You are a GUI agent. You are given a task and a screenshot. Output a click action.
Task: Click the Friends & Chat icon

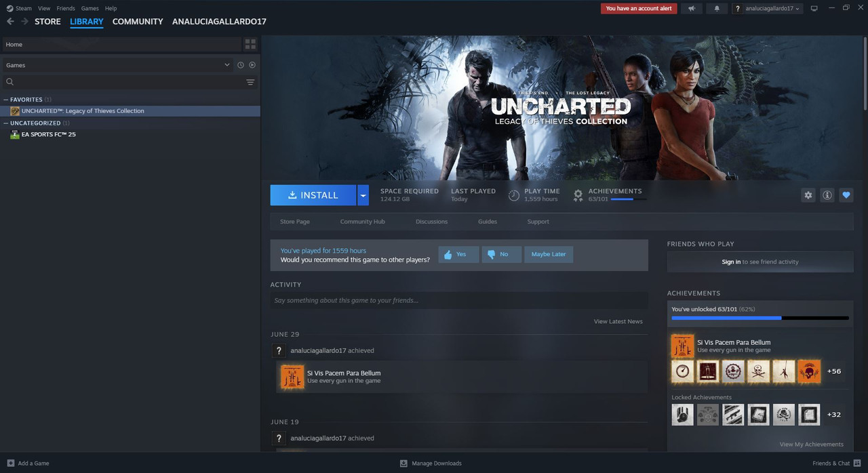(x=857, y=464)
